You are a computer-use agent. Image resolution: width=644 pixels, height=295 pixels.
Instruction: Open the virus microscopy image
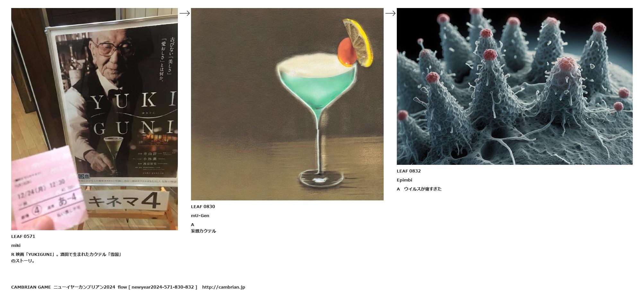[x=515, y=86]
